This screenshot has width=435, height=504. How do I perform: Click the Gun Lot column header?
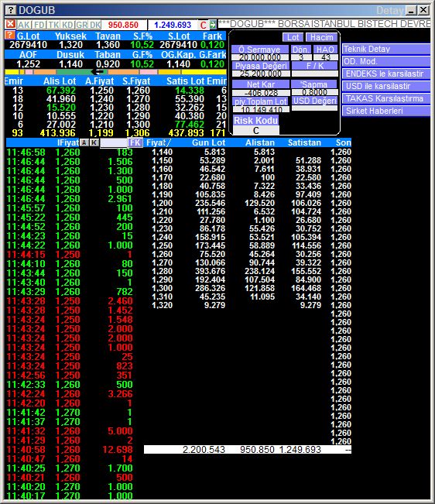(208, 142)
